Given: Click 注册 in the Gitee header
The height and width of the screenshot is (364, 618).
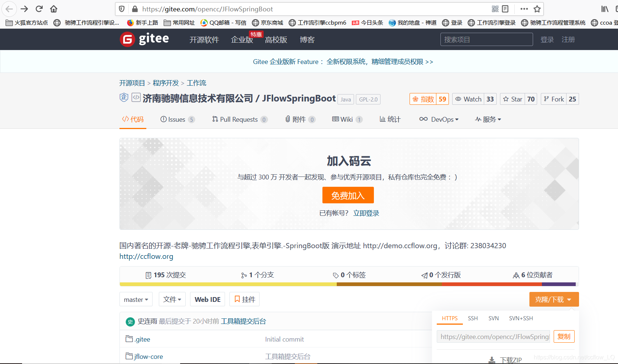Looking at the screenshot, I should (x=568, y=39).
